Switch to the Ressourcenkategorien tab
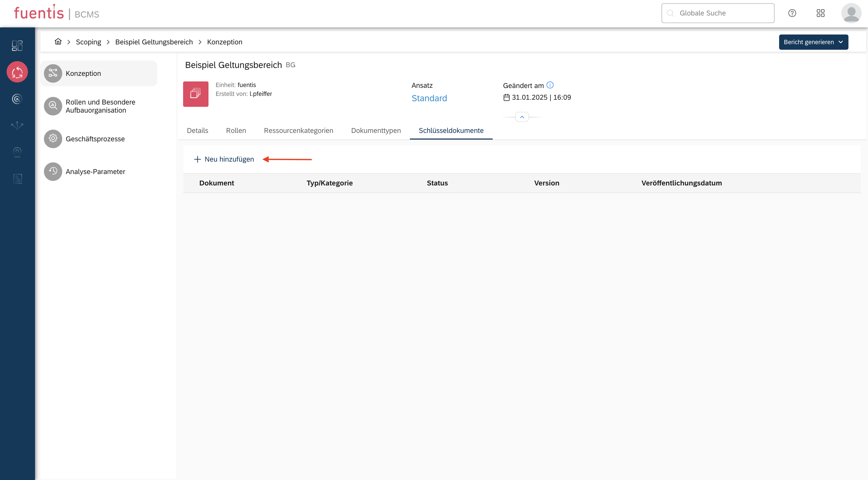 coord(298,131)
